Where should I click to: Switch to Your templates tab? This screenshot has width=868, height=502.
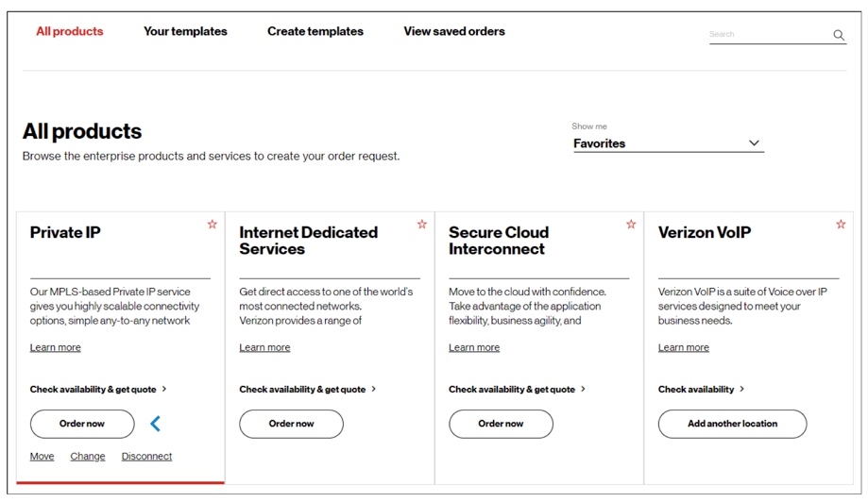185,31
